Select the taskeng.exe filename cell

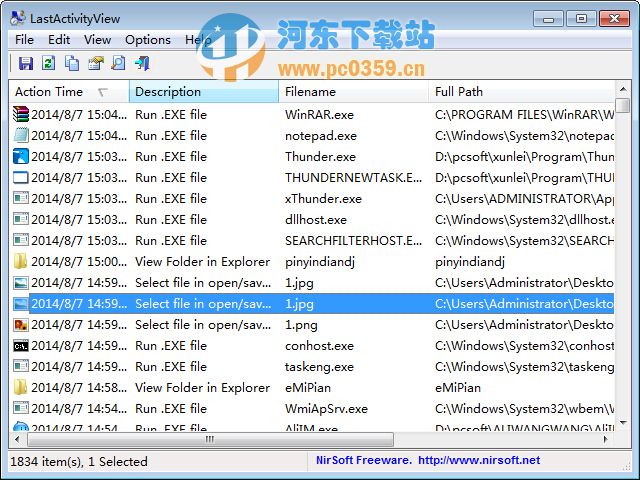click(319, 367)
